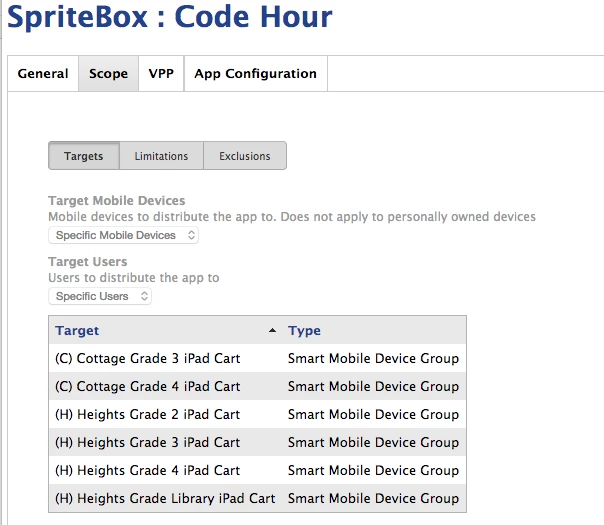Click the Target Users heading
This screenshot has width=604, height=525.
click(88, 262)
